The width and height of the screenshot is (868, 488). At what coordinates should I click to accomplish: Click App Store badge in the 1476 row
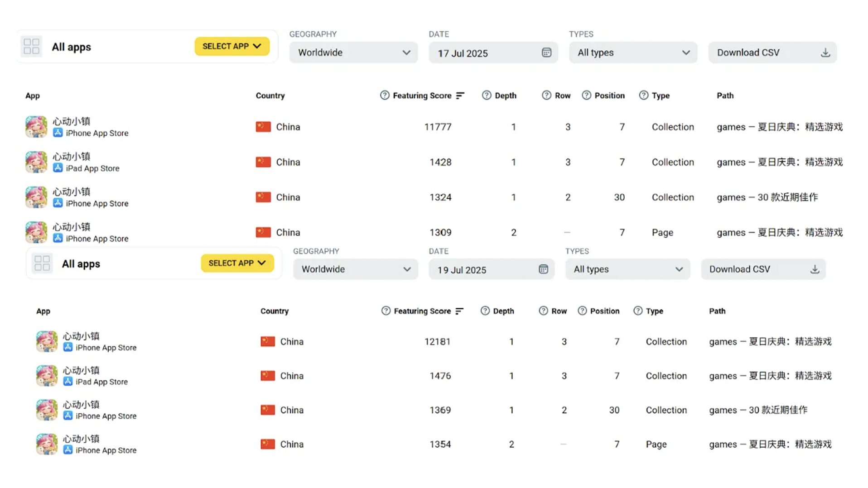68,382
